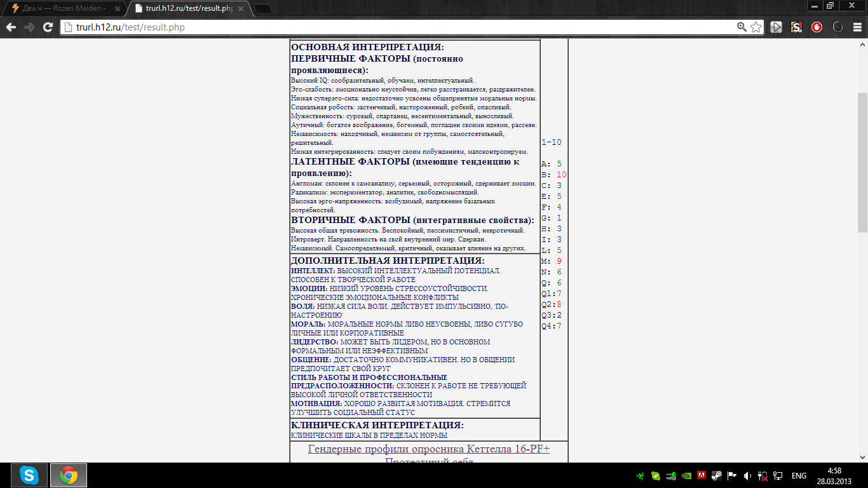Image resolution: width=868 pixels, height=488 pixels.
Task: Click the line starting Высокий IQ
Action: [383, 81]
